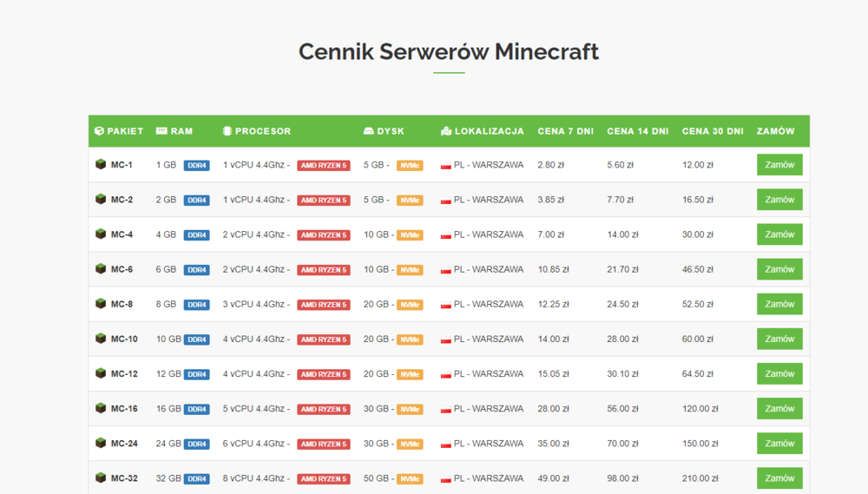
Task: Click the CENA 7 DNI column header
Action: [x=565, y=131]
